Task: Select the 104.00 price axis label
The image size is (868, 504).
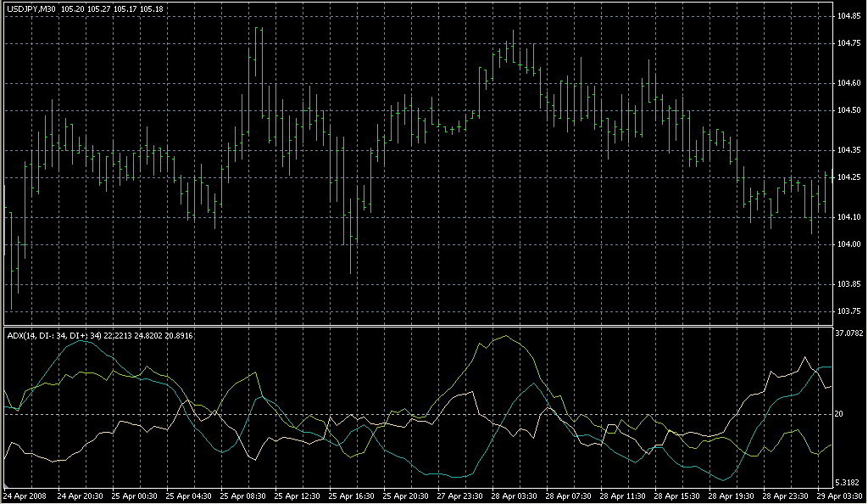Action: (849, 244)
